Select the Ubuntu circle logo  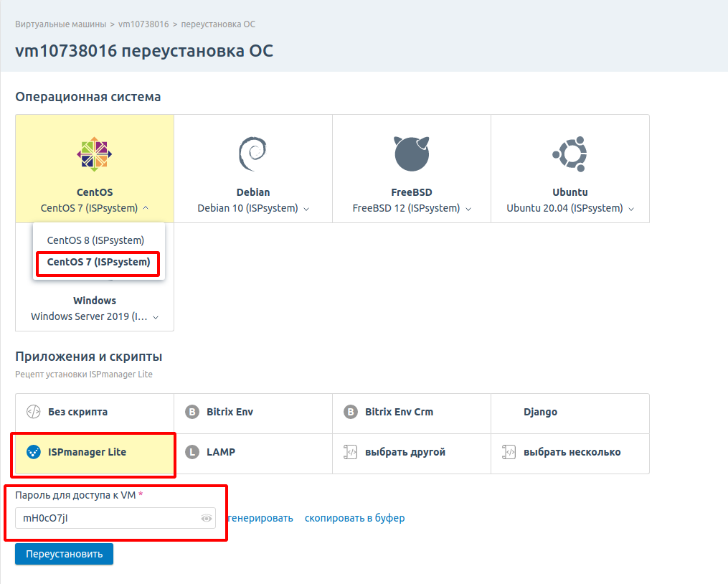point(569,154)
